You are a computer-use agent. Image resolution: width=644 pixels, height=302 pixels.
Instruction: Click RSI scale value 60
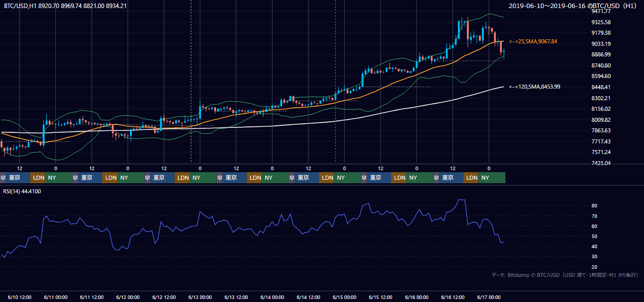pyautogui.click(x=594, y=226)
